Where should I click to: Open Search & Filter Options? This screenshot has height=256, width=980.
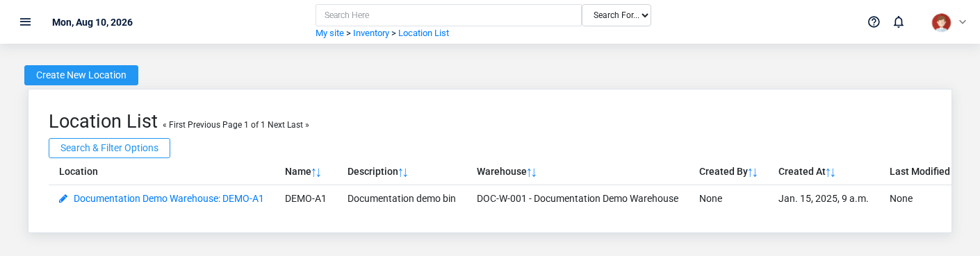pos(109,148)
